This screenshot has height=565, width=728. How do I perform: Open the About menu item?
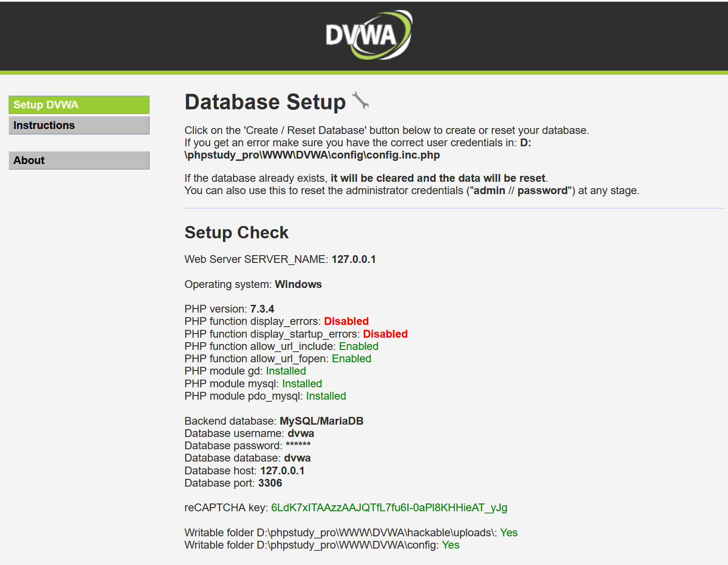[79, 160]
